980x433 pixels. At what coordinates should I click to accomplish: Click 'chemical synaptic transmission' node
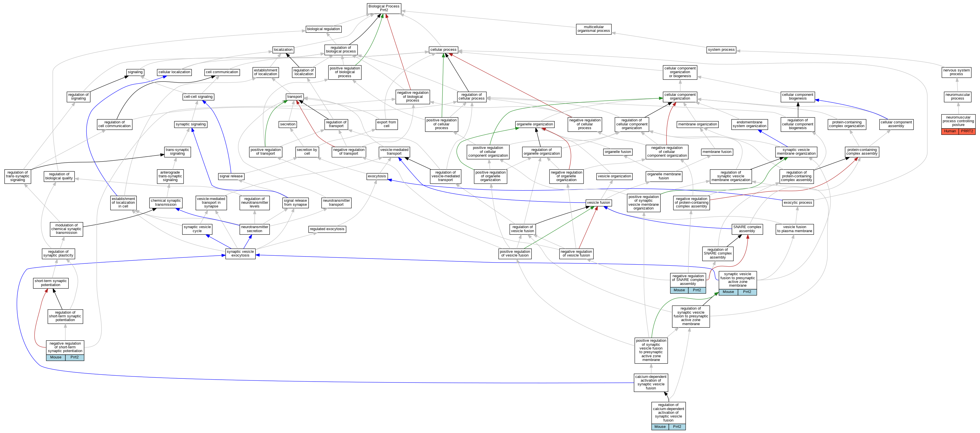pyautogui.click(x=166, y=203)
